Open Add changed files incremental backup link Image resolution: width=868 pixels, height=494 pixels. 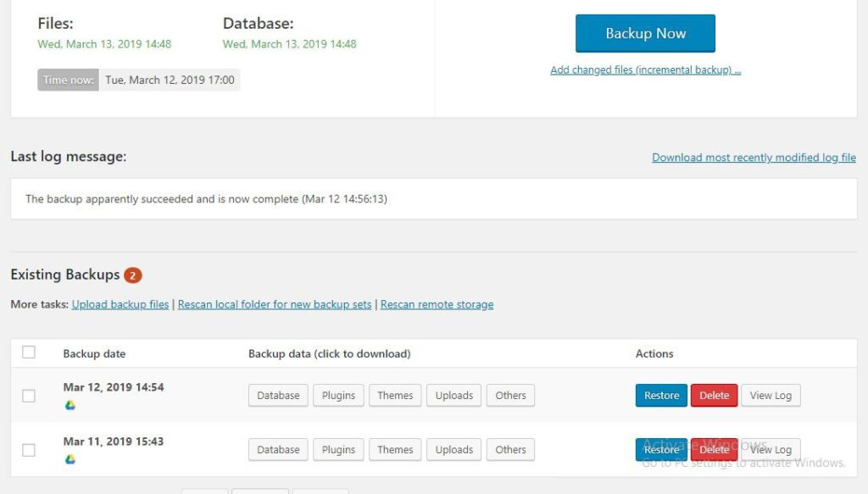click(x=645, y=69)
